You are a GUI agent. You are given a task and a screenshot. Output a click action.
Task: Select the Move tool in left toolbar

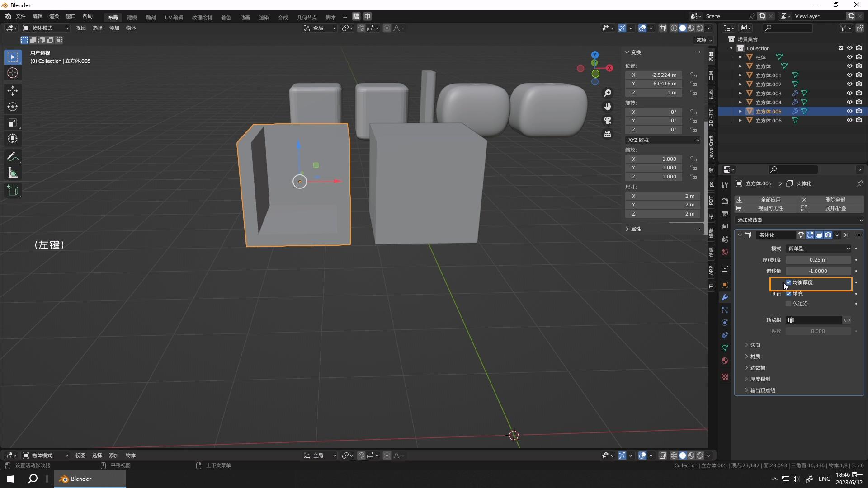13,91
